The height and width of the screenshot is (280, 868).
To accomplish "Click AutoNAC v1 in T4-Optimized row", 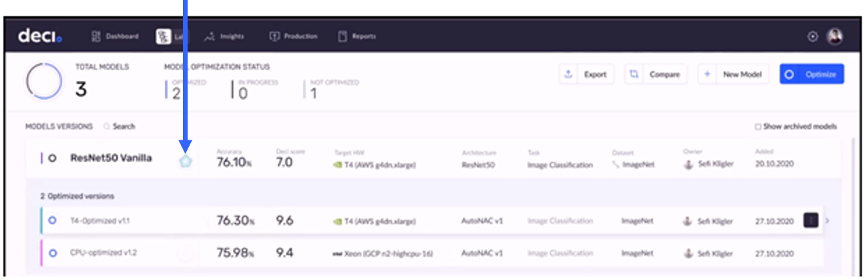I will pyautogui.click(x=481, y=221).
